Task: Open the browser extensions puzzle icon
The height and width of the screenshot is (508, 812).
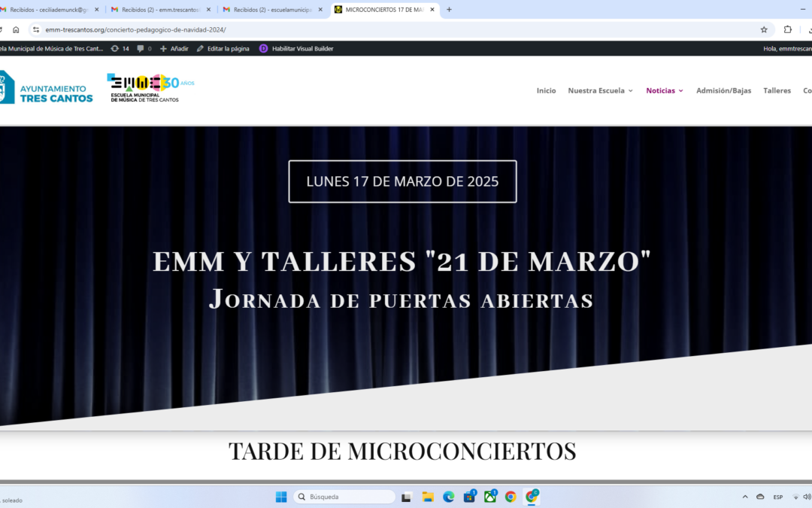Action: (x=788, y=29)
